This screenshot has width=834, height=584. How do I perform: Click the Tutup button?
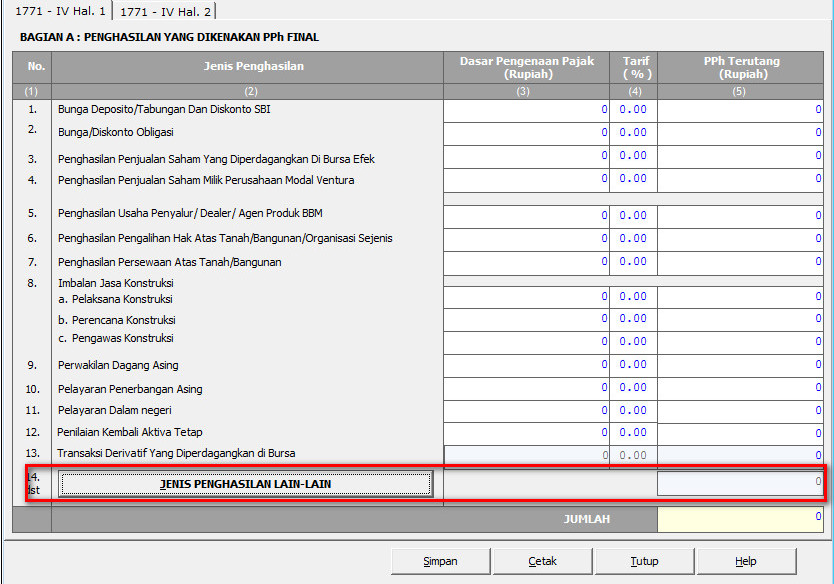[645, 561]
